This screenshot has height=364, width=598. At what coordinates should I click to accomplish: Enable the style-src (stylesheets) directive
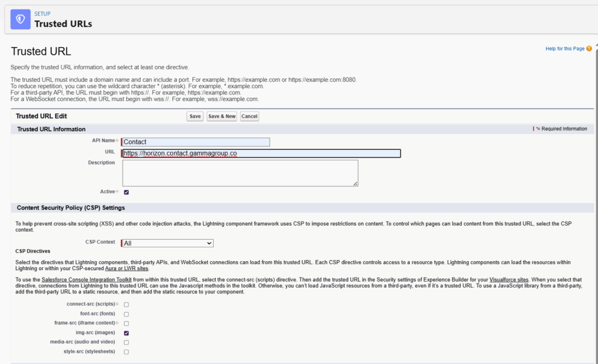(126, 352)
